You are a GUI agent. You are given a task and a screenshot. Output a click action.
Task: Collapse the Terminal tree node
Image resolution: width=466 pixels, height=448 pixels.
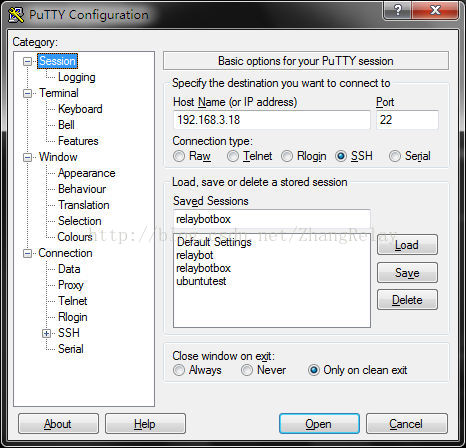pyautogui.click(x=27, y=93)
